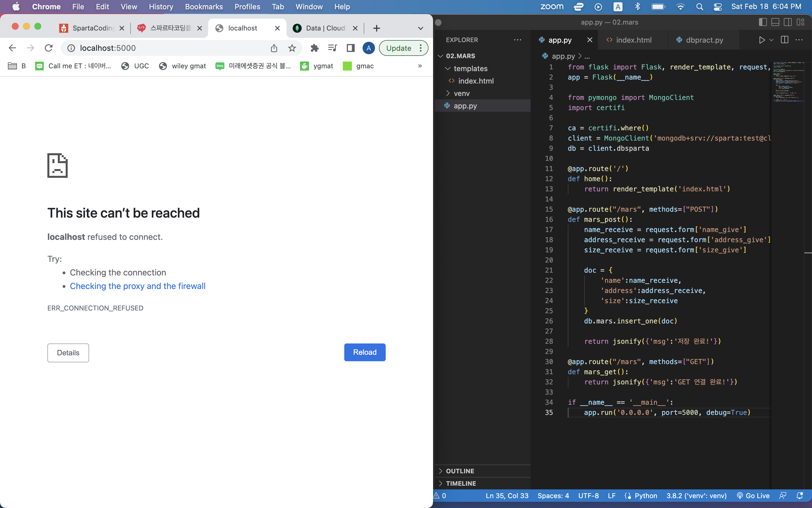Click Checking the proxy and the firewall link
The height and width of the screenshot is (508, 812).
[138, 286]
